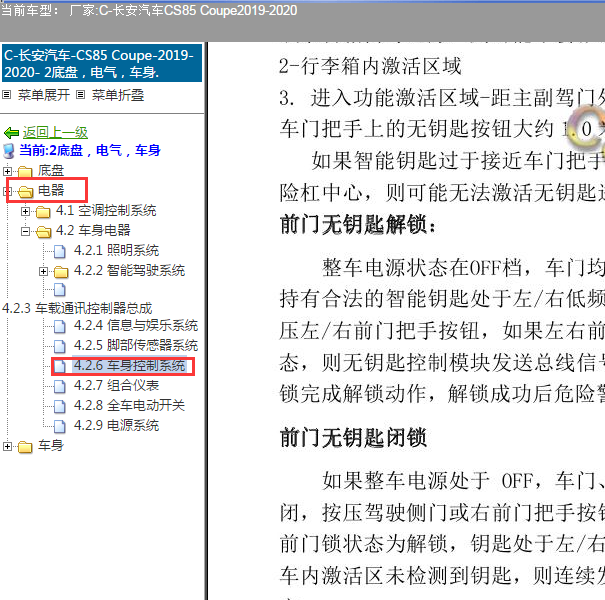Open 返回上一级 link
The width and height of the screenshot is (605, 600).
(x=55, y=133)
